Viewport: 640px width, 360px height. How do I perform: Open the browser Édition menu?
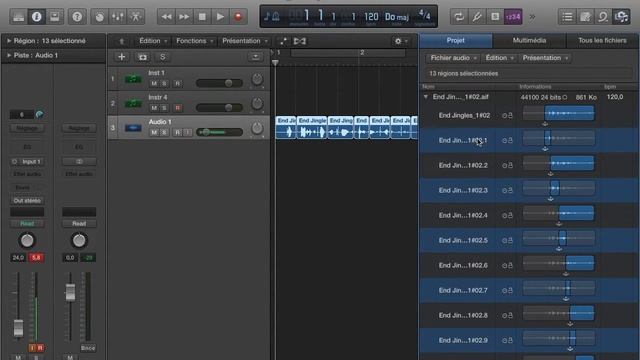[499, 58]
